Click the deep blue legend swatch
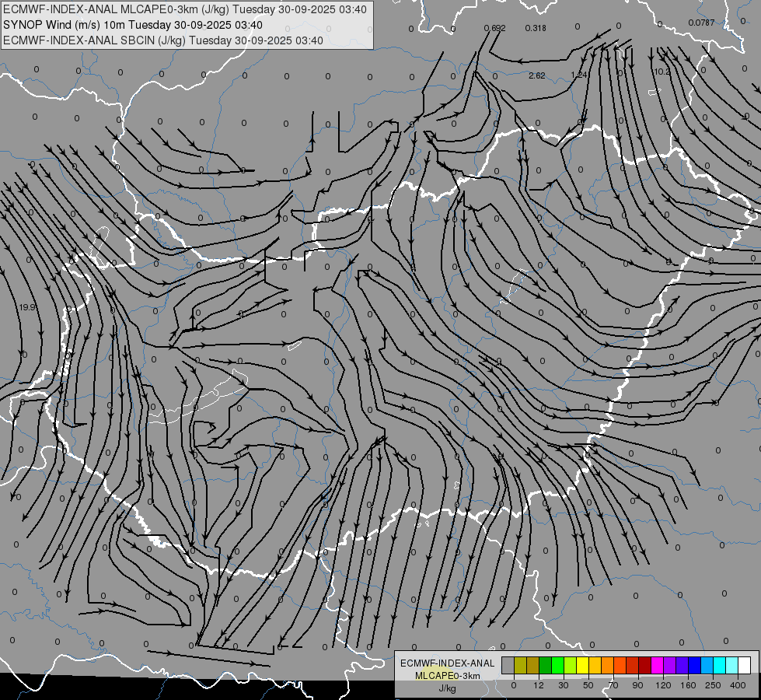This screenshot has height=700, width=761. 695,665
